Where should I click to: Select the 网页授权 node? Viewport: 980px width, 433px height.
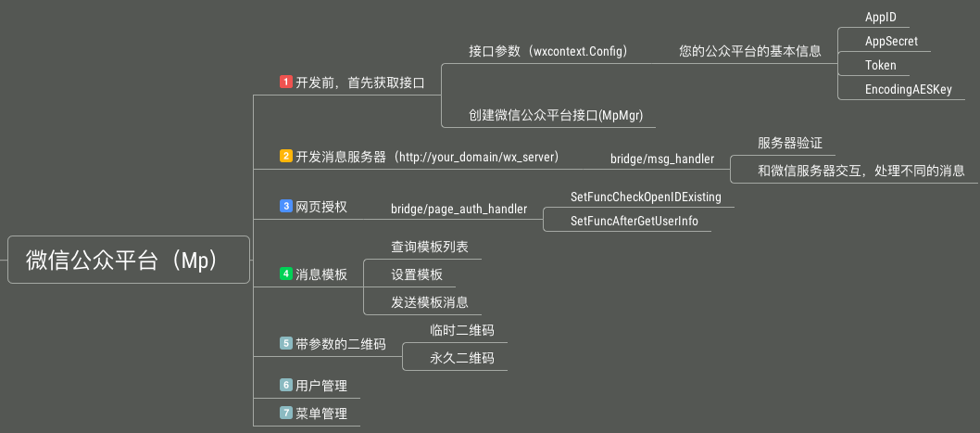point(321,207)
